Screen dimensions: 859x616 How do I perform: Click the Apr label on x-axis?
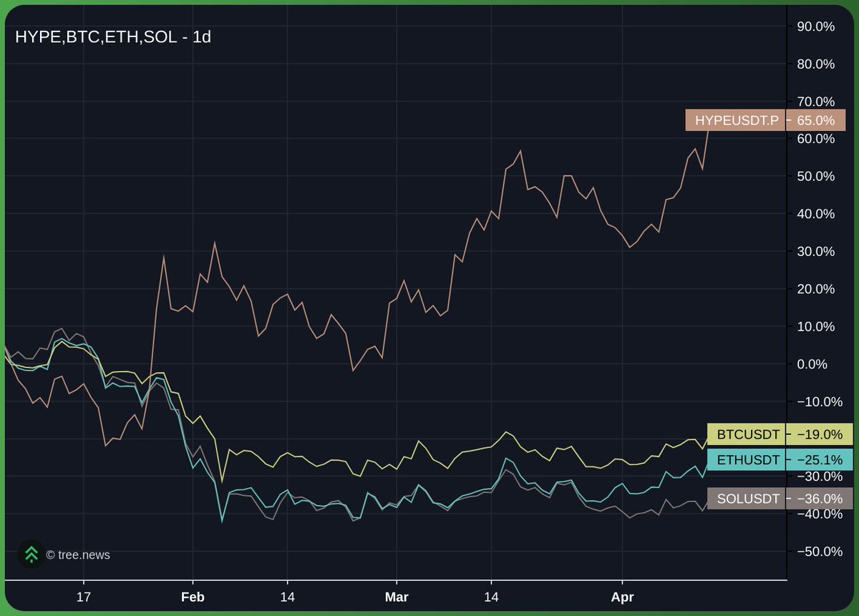point(622,597)
